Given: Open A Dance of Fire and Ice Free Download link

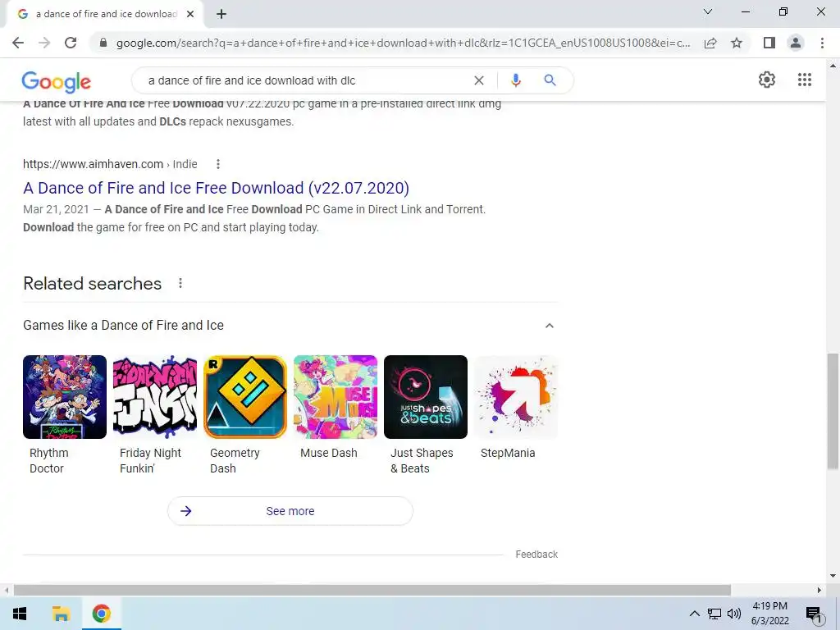Looking at the screenshot, I should pyautogui.click(x=216, y=188).
